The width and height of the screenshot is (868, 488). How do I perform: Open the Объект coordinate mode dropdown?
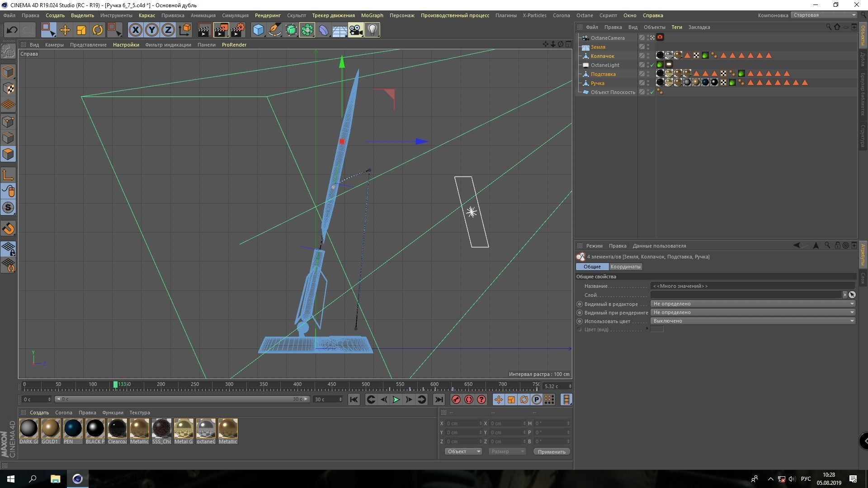(463, 451)
